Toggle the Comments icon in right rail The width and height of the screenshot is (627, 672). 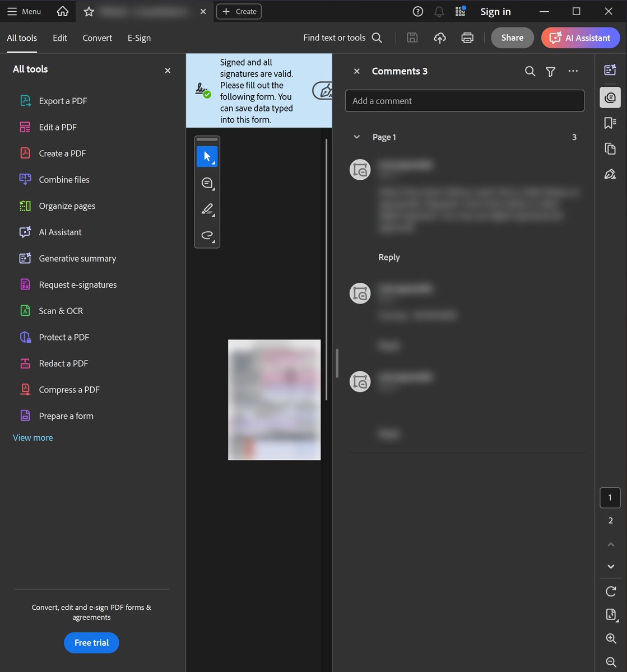click(x=610, y=97)
